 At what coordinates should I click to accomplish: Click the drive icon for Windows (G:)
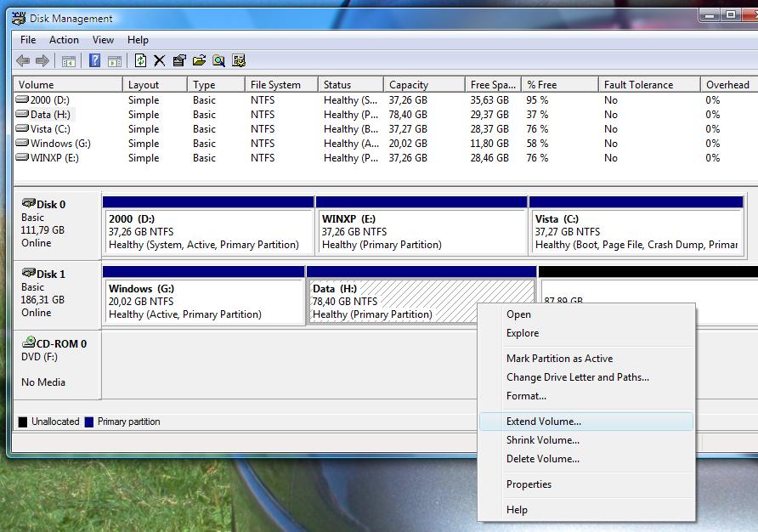click(x=22, y=143)
